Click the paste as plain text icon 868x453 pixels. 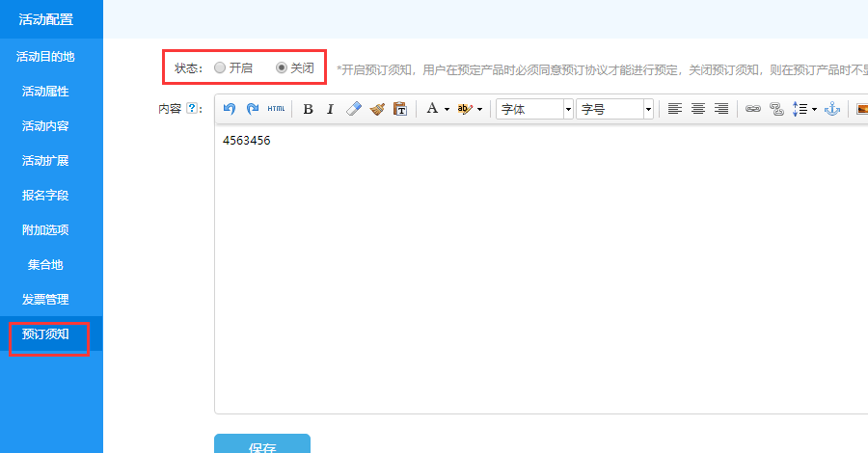[x=399, y=109]
